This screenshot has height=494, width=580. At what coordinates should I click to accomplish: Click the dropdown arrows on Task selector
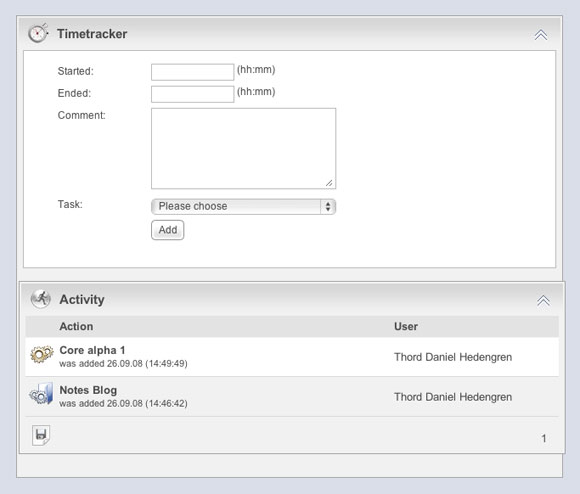pos(328,206)
